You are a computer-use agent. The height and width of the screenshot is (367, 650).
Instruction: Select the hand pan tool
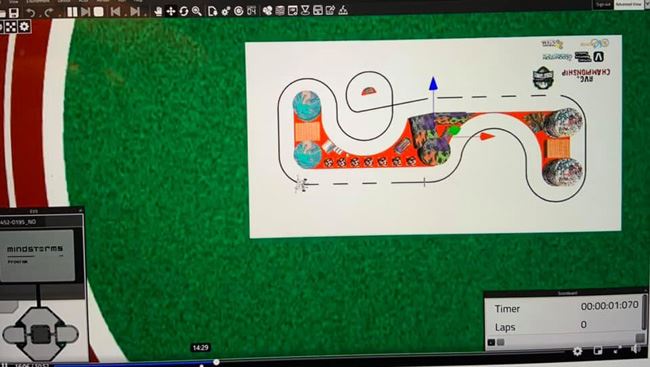[158, 11]
